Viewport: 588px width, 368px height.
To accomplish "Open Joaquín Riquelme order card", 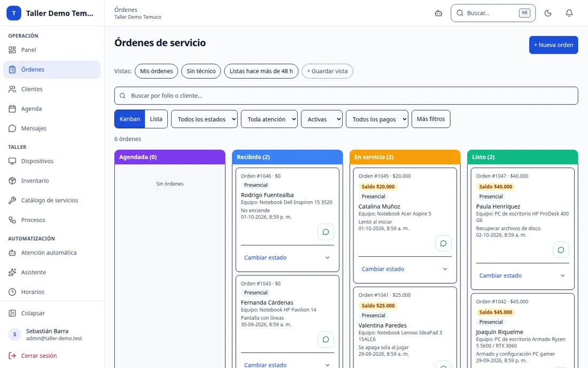I will [x=522, y=331].
